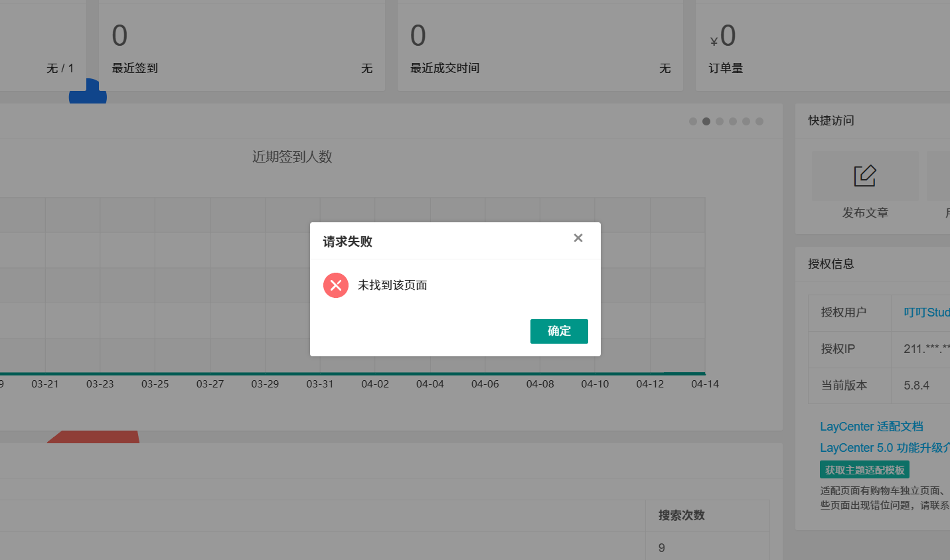Click the 获取主题适配模板 green button
This screenshot has height=560, width=950.
click(865, 469)
